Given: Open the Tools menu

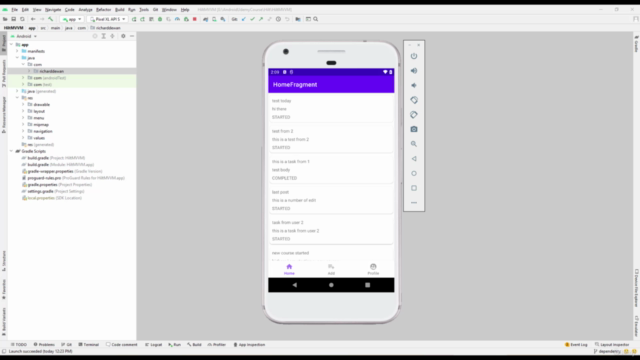Looking at the screenshot, I should [x=144, y=9].
